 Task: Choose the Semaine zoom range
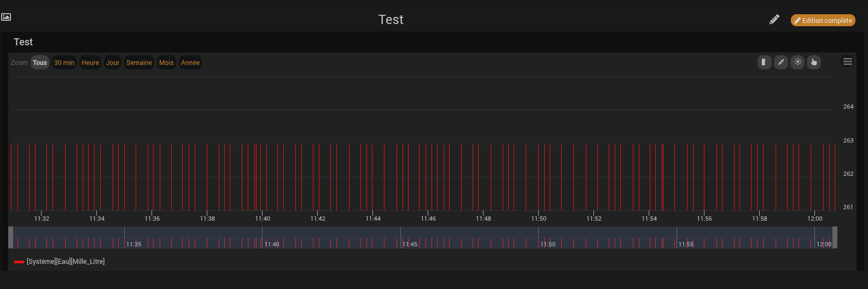coord(139,63)
